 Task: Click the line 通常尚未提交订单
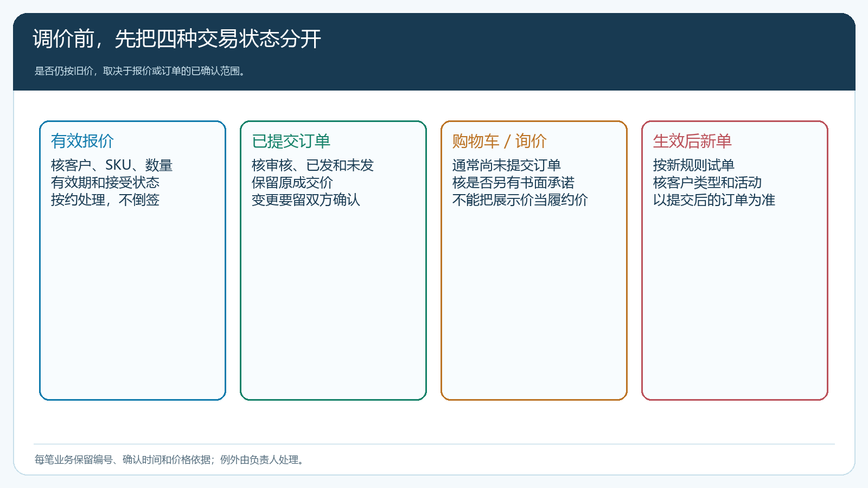[x=506, y=165]
